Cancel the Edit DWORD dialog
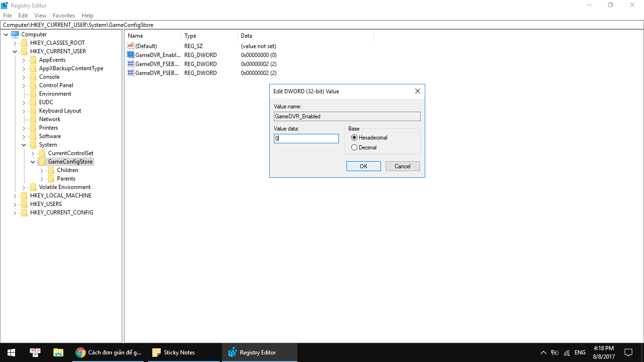Viewport: 644px width, 362px height. pyautogui.click(x=403, y=166)
